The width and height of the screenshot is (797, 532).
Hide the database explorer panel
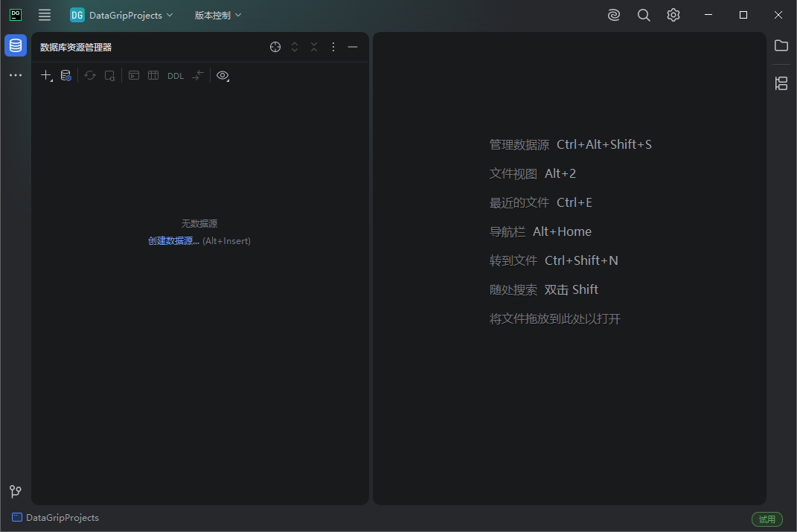click(x=352, y=46)
